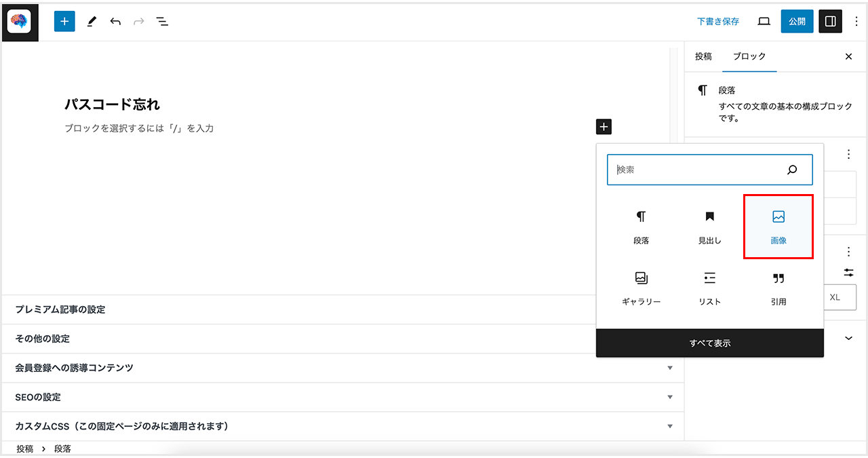This screenshot has width=868, height=458.
Task: Insert the ギャラリー gallery block
Action: pyautogui.click(x=641, y=288)
